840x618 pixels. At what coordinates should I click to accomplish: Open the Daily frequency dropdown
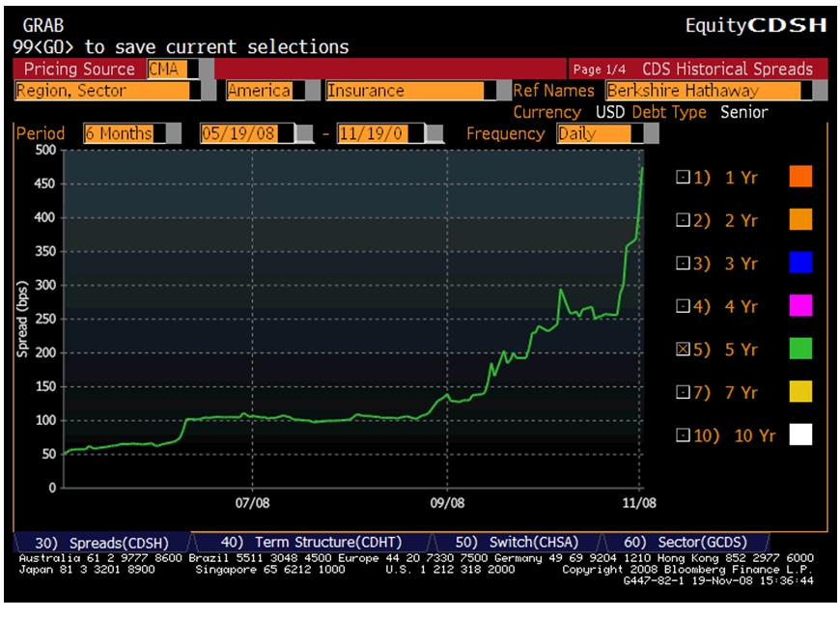pos(651,133)
